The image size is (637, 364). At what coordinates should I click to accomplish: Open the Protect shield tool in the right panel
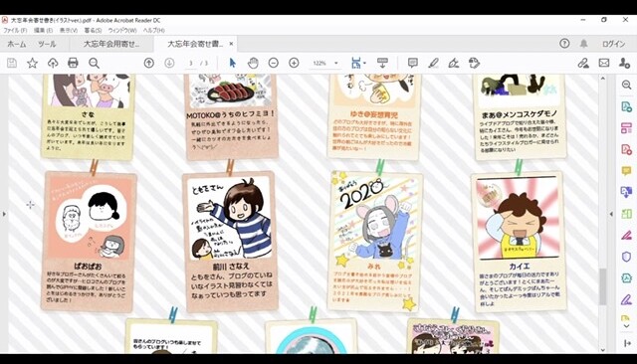tap(626, 257)
